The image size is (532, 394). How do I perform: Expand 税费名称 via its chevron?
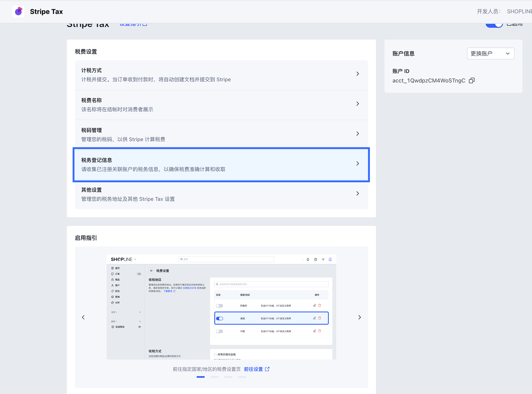point(358,104)
